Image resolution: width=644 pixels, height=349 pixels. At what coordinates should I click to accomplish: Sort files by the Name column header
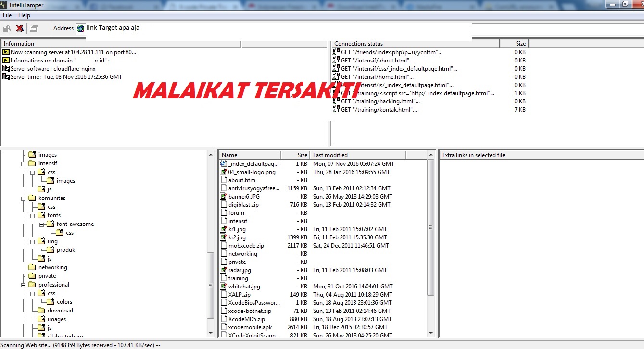pos(250,155)
